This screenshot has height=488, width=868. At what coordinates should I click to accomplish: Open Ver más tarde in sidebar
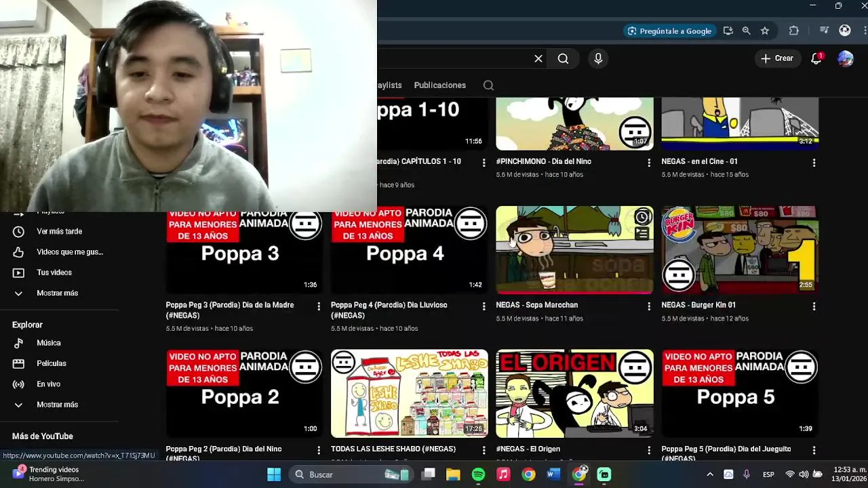pos(60,231)
